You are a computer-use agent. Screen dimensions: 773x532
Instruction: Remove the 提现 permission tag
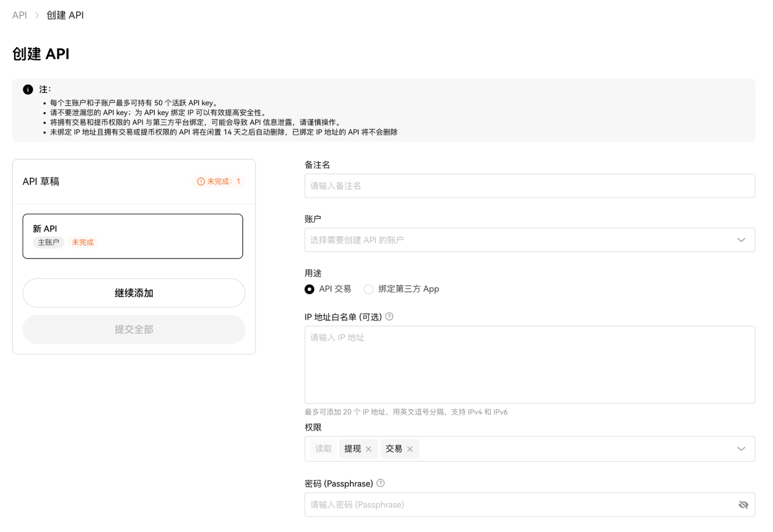(x=369, y=449)
